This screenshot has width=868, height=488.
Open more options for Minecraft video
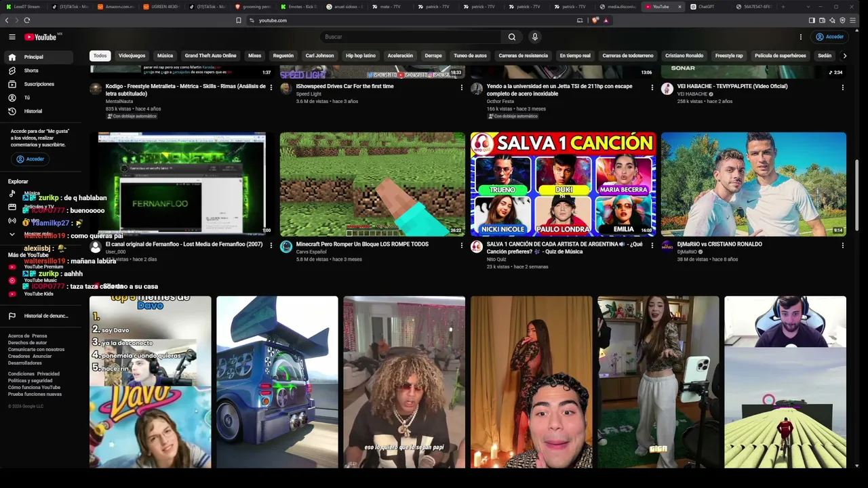pos(462,245)
